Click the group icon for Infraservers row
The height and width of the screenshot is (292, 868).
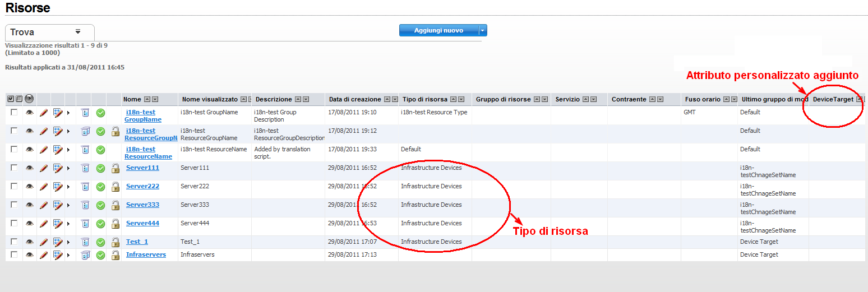[x=85, y=255]
